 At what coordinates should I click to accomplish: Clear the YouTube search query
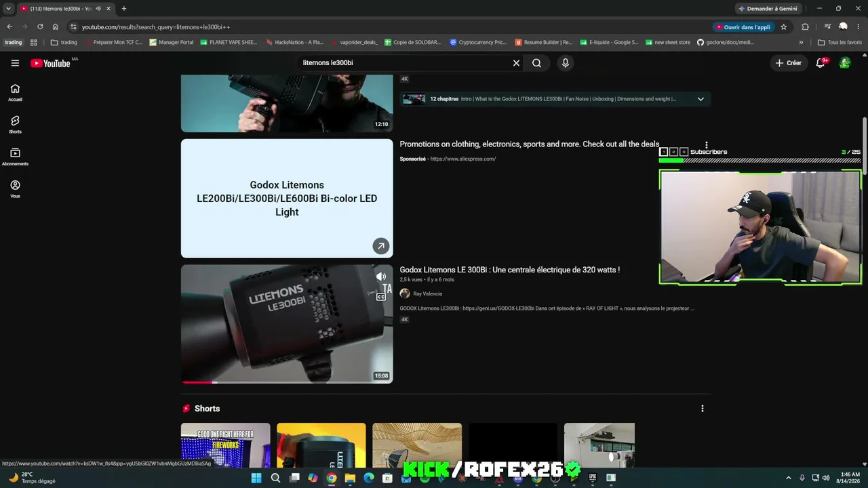[516, 63]
